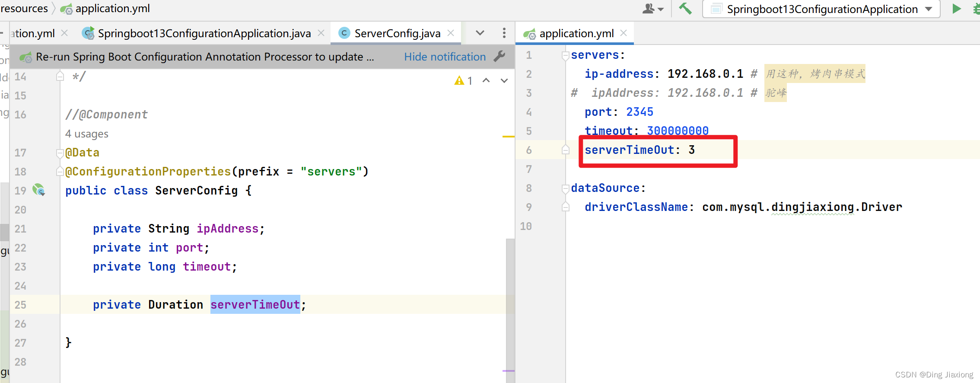Toggle the fold marker beside @ConfigurationProperties
Viewport: 980px width, 383px height.
tap(60, 172)
